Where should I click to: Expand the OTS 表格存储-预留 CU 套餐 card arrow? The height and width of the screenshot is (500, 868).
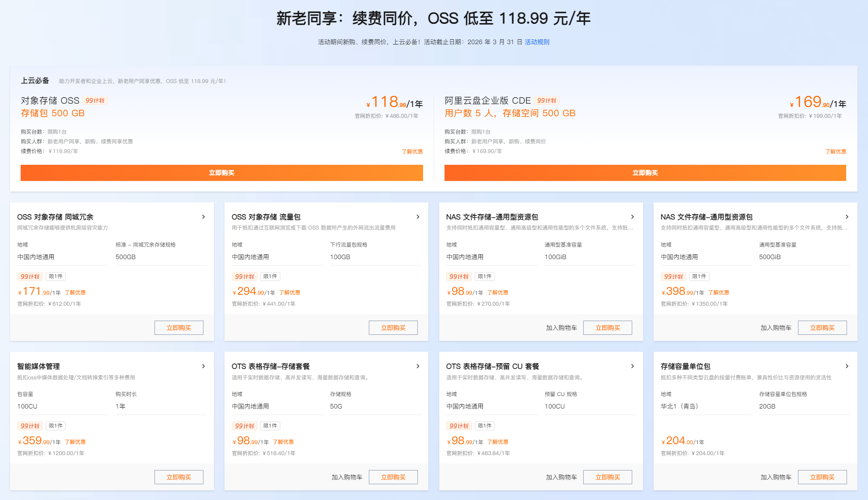click(x=633, y=366)
